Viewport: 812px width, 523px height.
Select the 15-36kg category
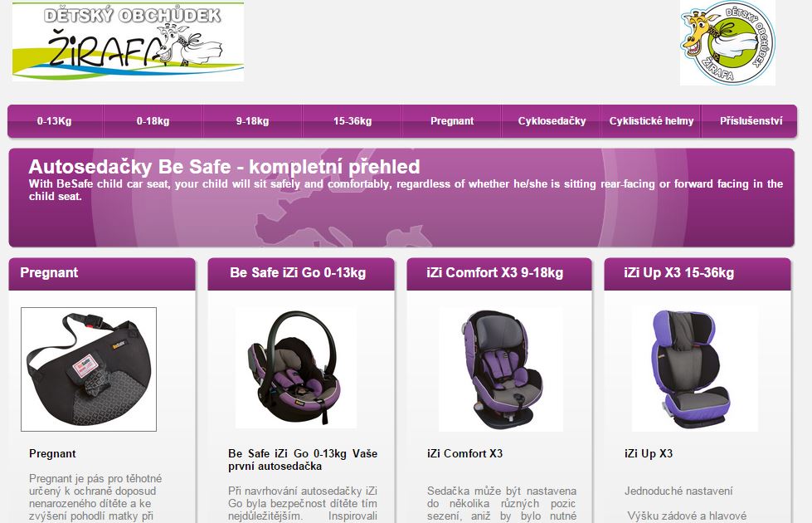(x=353, y=121)
